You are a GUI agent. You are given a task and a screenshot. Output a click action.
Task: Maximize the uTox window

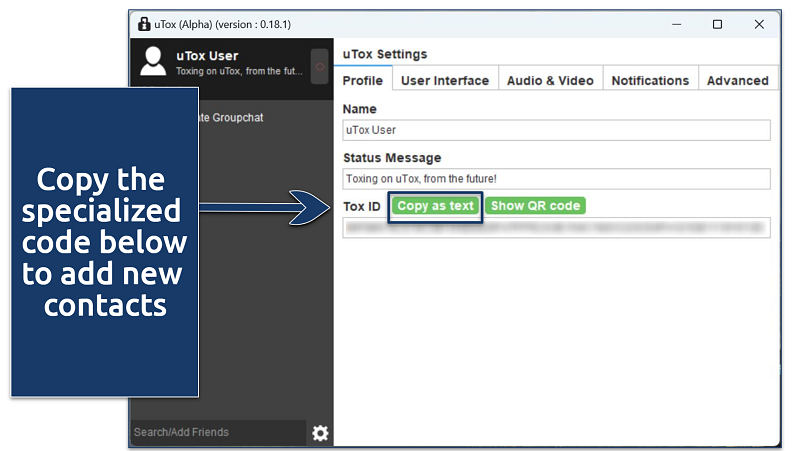[717, 24]
